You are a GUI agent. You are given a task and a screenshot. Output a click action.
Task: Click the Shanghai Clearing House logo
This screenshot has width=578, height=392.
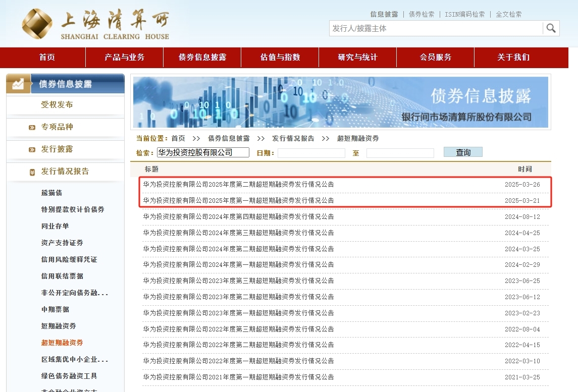(95, 24)
